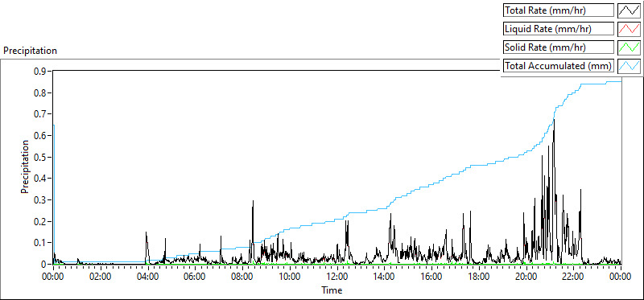Viewport: 644px width, 300px height.
Task: Click the Total Accumulated (mm) legend label
Action: click(x=558, y=66)
